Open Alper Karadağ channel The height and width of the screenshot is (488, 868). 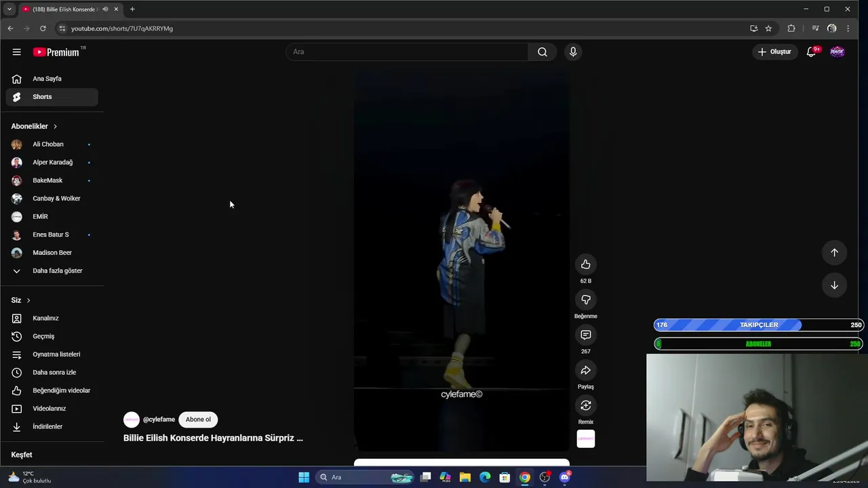(52, 162)
